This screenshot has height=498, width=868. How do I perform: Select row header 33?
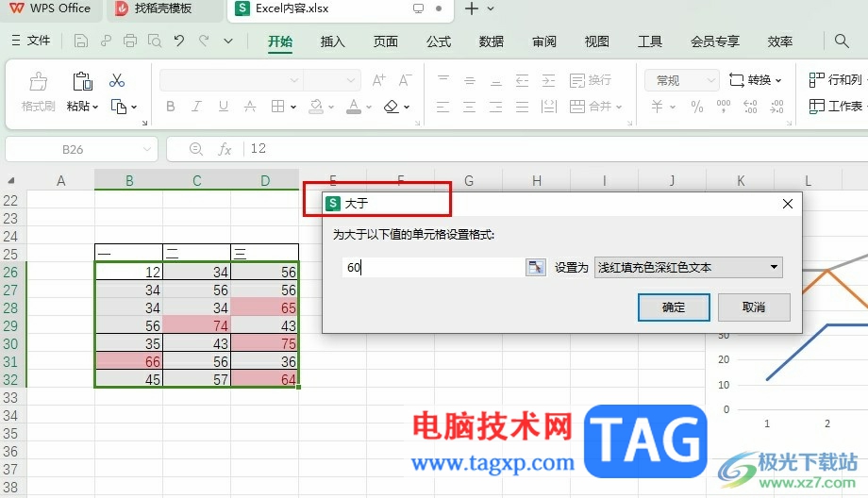point(10,398)
